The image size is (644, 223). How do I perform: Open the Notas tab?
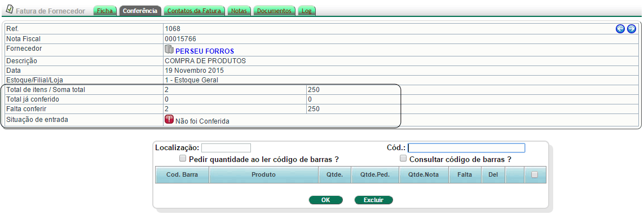239,11
